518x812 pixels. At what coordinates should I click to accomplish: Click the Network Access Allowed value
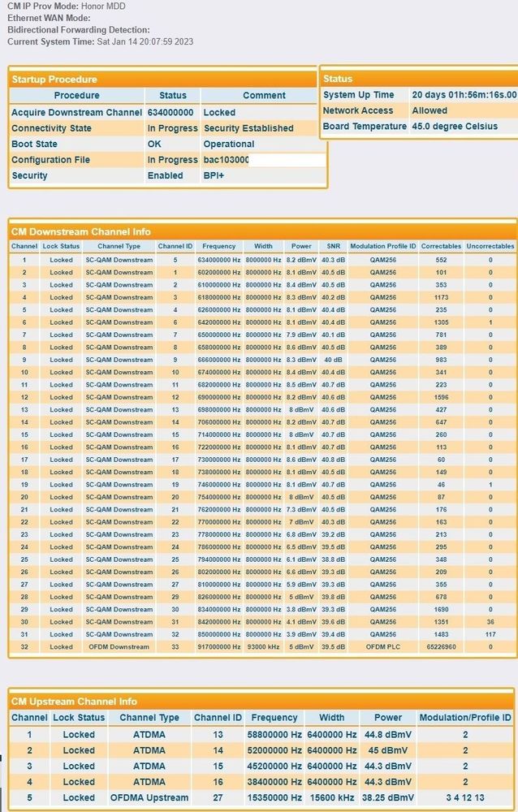pyautogui.click(x=430, y=110)
